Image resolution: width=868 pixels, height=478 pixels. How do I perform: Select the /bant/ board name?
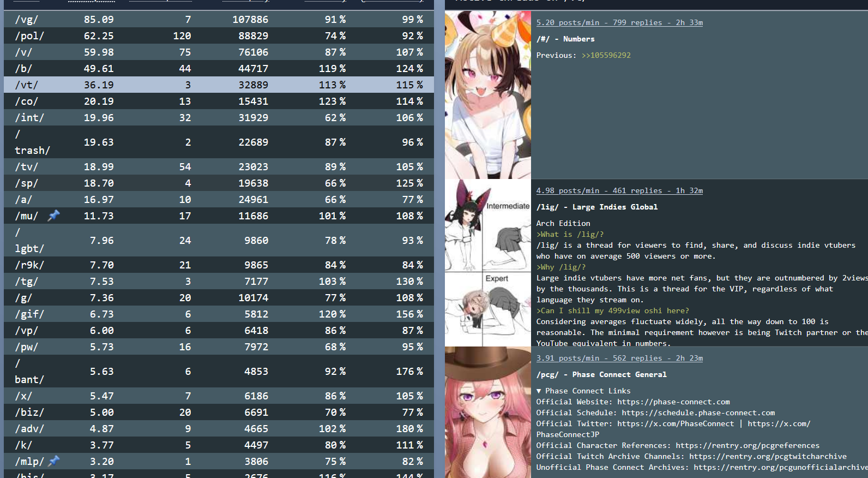(29, 371)
